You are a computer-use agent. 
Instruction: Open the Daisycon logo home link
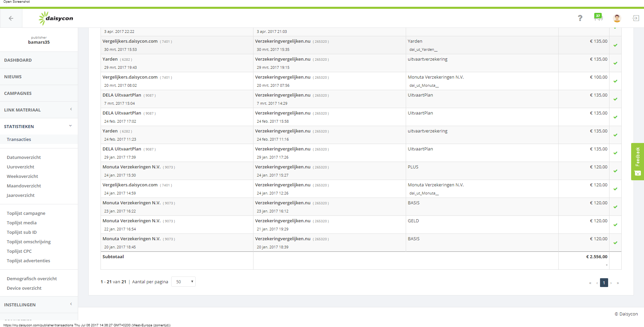point(56,18)
